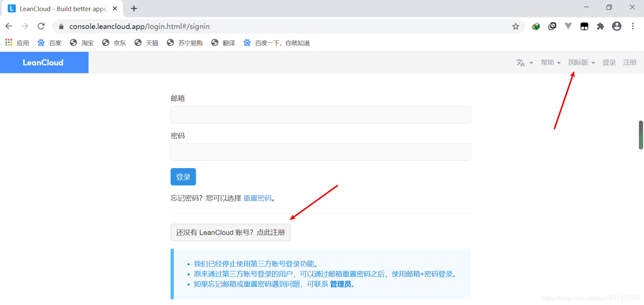Open the 苏宁易购 bookmark
The image size is (644, 305).
(185, 43)
